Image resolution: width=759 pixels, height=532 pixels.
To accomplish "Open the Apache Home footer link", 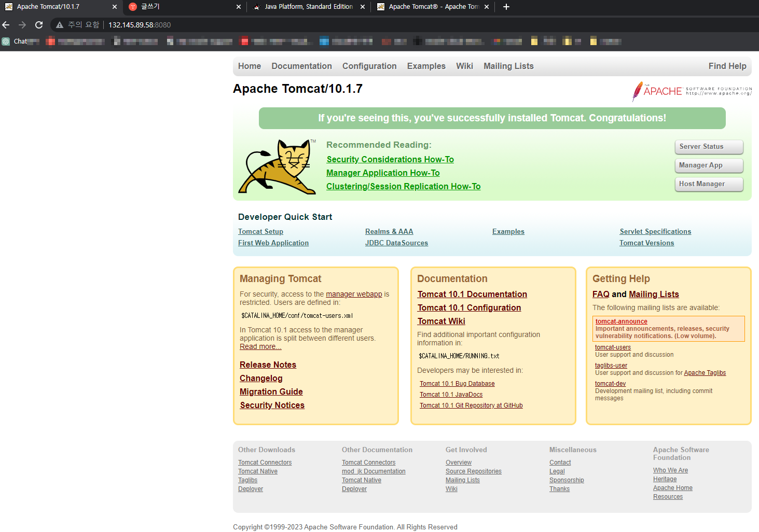I will 673,488.
